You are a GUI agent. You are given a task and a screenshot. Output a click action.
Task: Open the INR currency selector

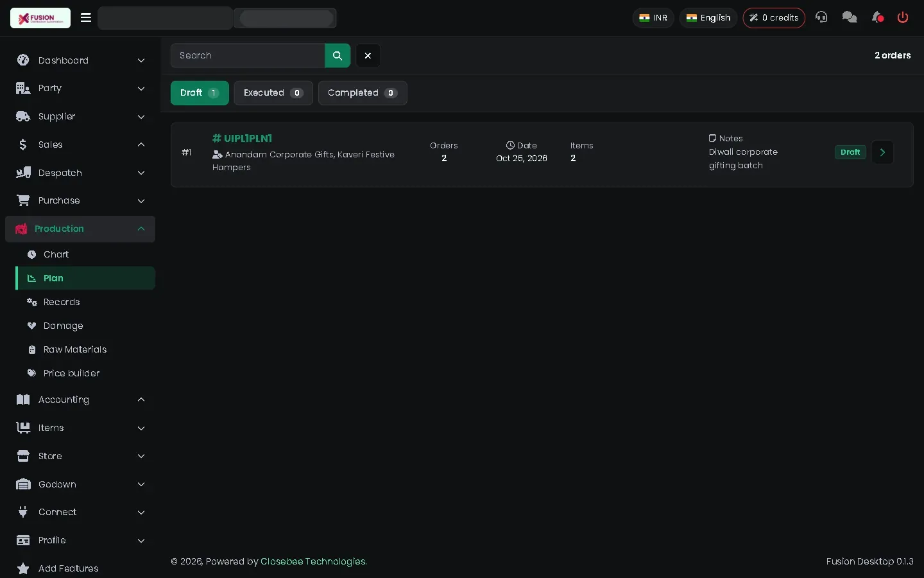653,18
